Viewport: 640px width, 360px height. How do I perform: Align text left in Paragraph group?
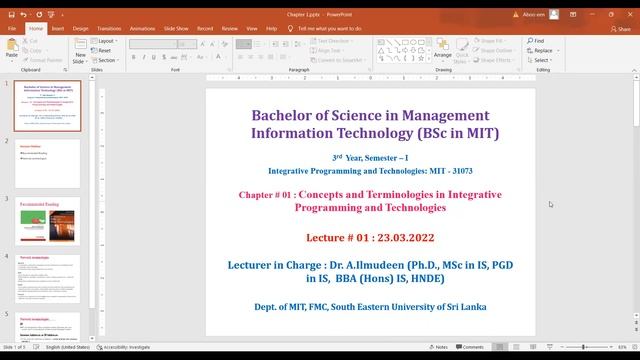[x=240, y=57]
